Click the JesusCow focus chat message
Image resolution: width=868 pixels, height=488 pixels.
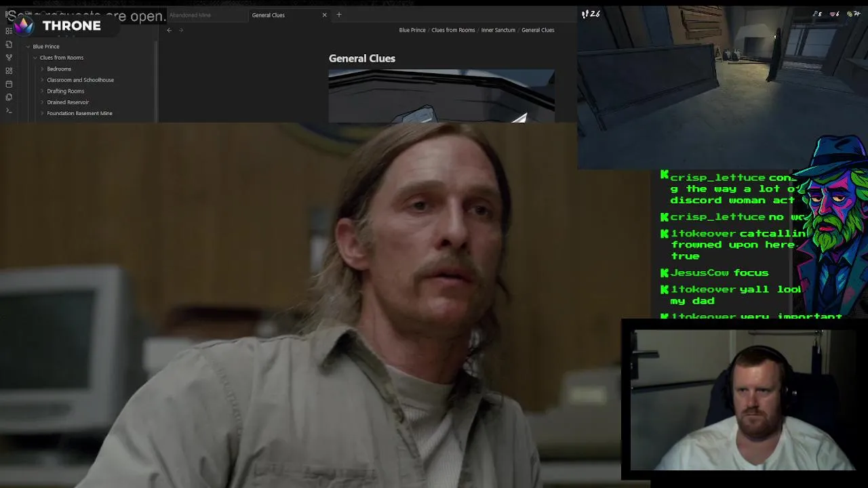click(715, 272)
